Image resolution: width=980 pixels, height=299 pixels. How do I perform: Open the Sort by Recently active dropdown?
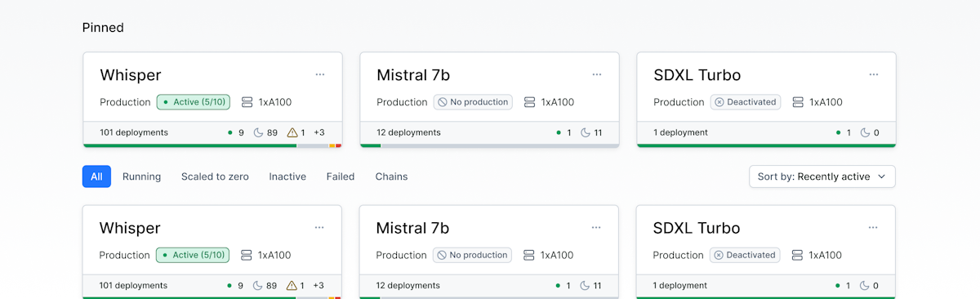822,176
